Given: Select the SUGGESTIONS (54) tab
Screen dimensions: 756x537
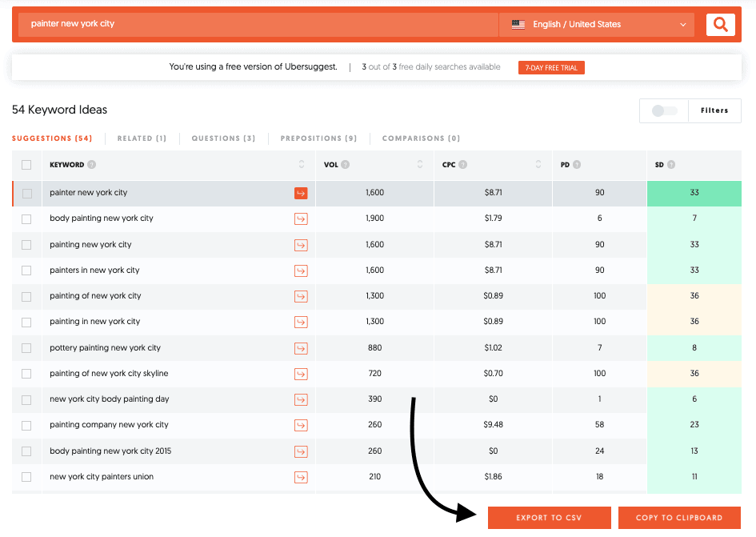Looking at the screenshot, I should (52, 138).
